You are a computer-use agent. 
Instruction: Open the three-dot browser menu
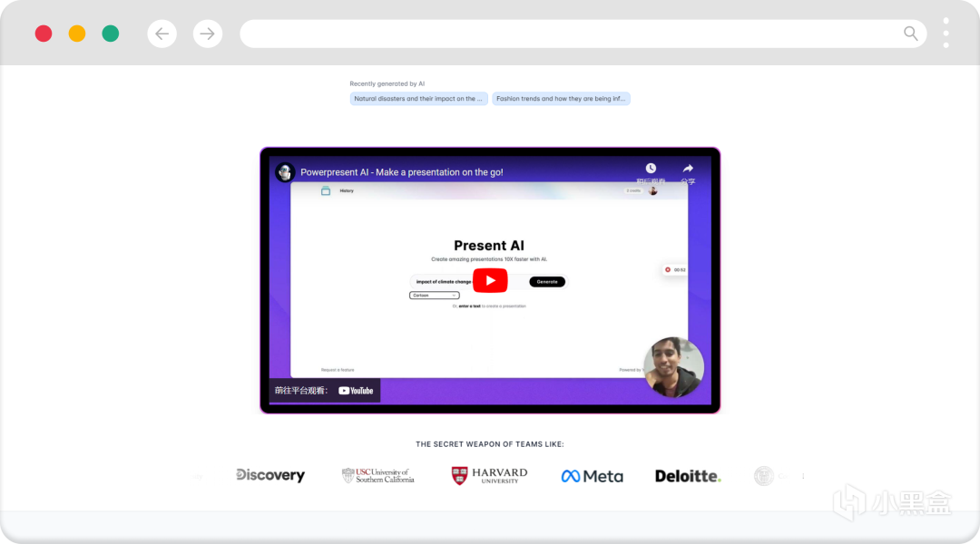pos(946,34)
